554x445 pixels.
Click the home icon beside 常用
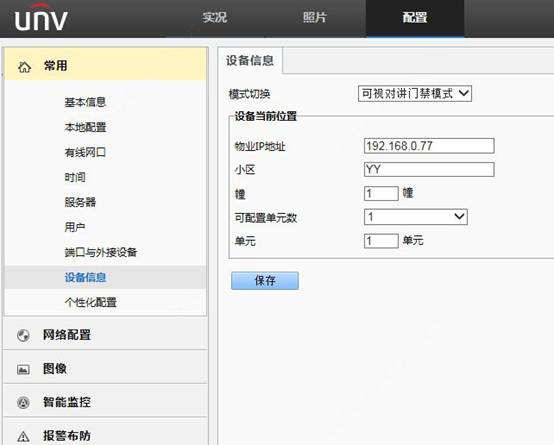click(x=24, y=66)
